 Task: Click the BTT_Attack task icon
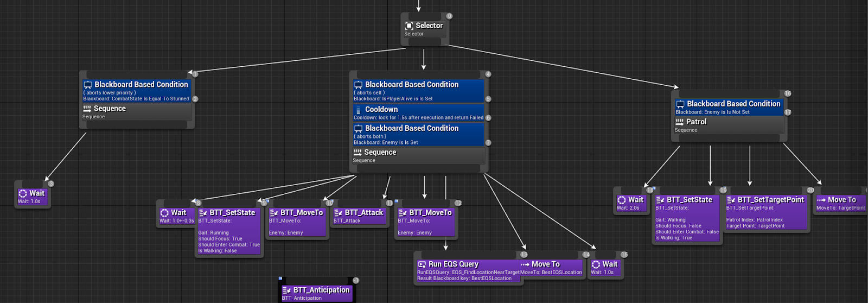coord(338,213)
